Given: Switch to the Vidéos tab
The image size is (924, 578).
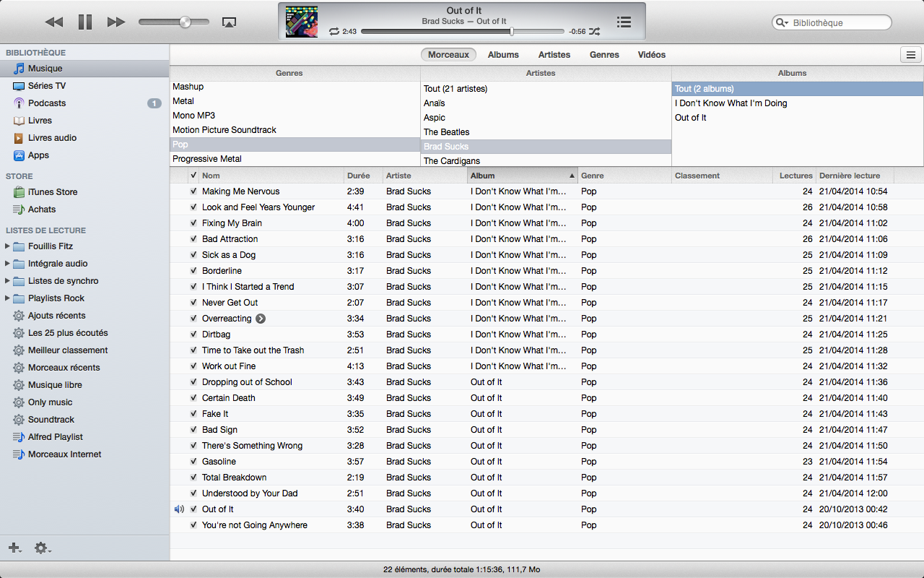Looking at the screenshot, I should click(651, 55).
